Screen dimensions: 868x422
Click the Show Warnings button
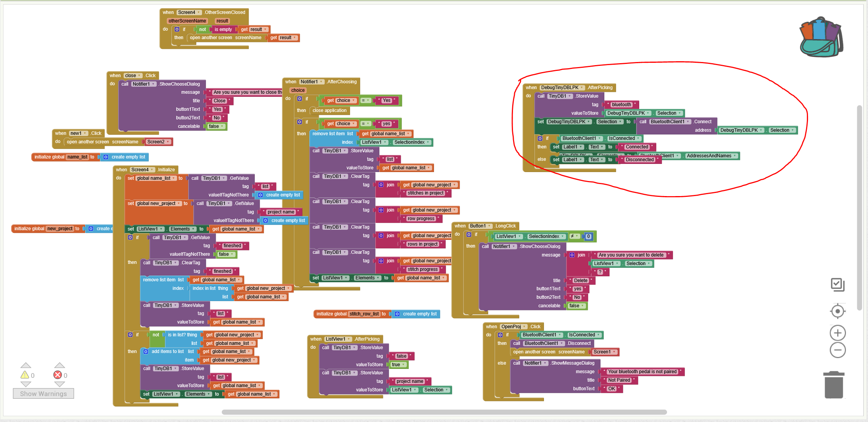coord(43,394)
